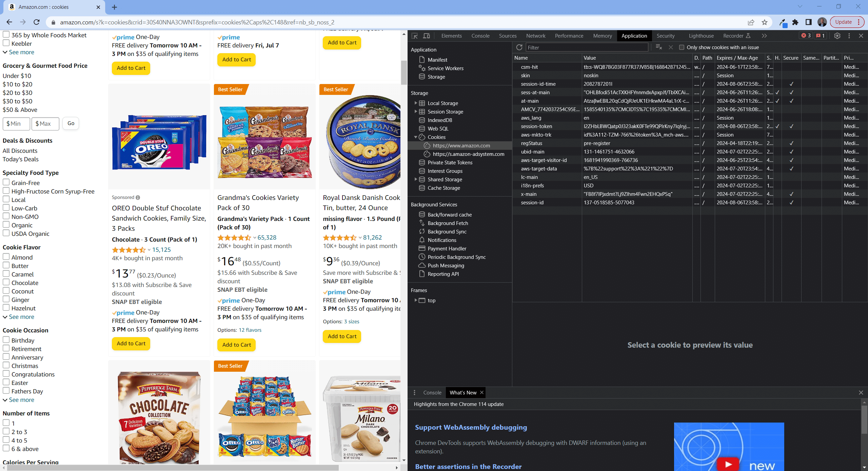Expand Session Storage tree node
Viewport: 868px width, 471px height.
[x=416, y=111]
